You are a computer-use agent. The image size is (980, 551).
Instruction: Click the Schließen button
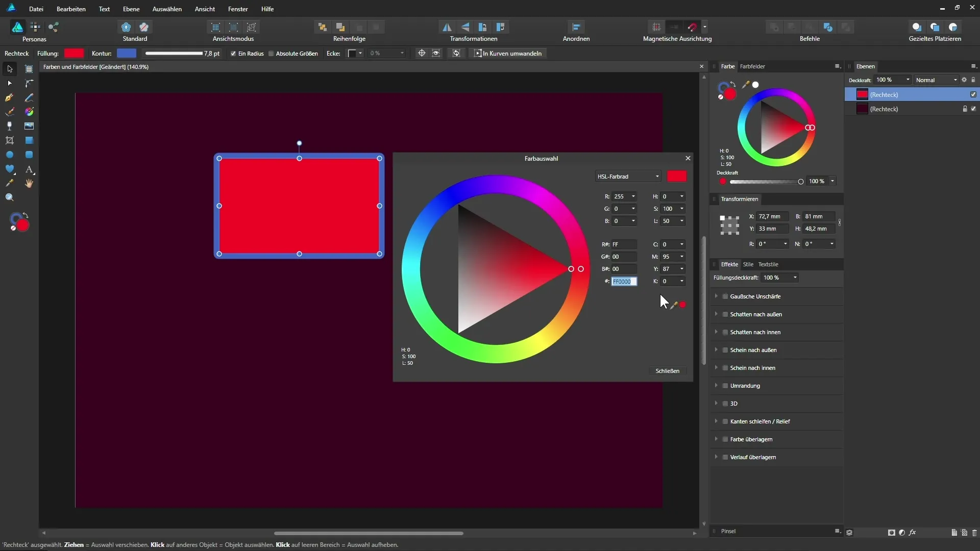667,371
